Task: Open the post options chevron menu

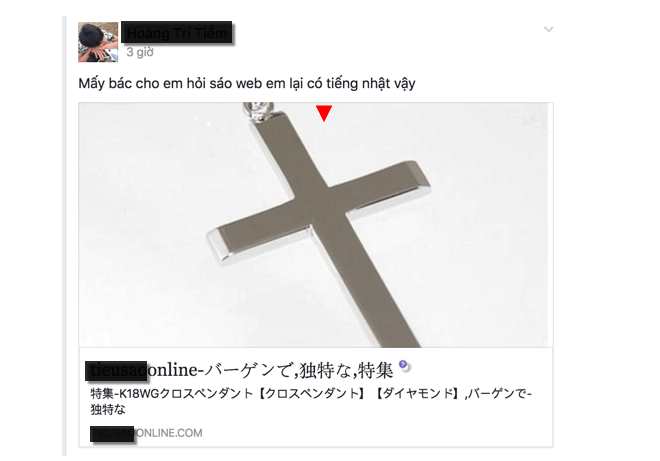Action: pos(548,29)
